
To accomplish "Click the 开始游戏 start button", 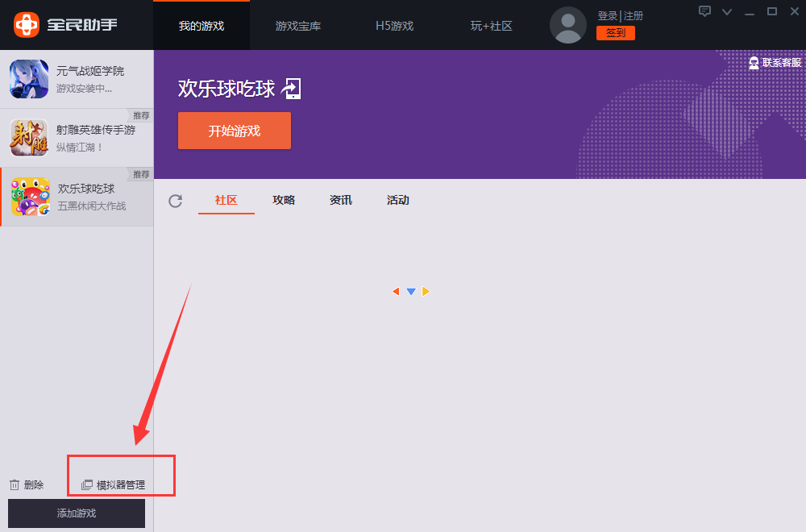I will pos(234,131).
